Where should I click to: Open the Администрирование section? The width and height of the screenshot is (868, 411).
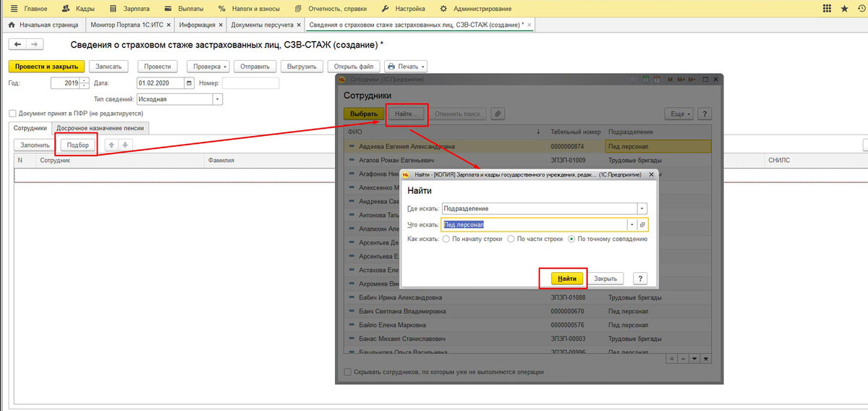point(476,9)
